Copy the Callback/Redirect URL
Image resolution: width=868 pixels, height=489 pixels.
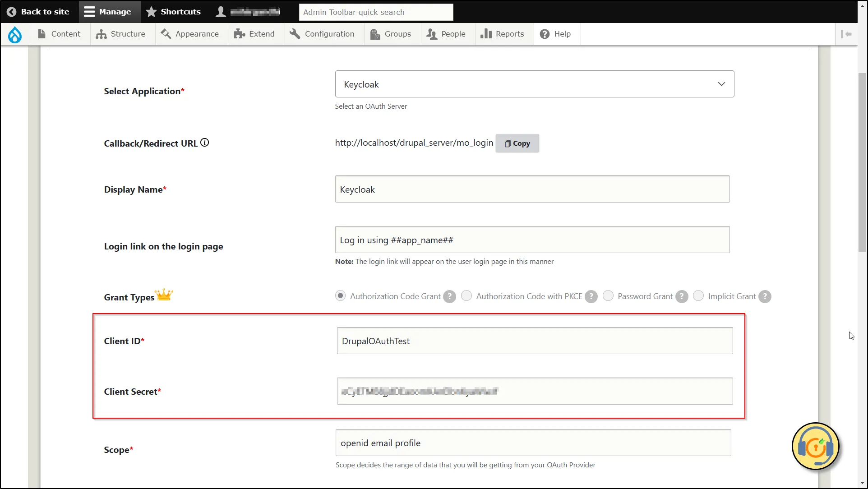(x=516, y=143)
